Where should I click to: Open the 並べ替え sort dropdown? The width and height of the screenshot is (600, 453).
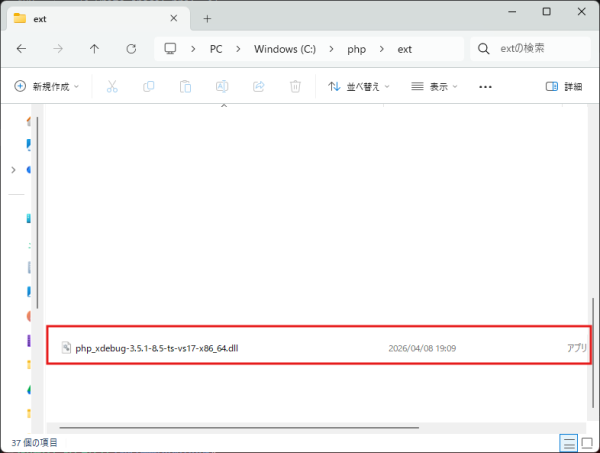359,86
